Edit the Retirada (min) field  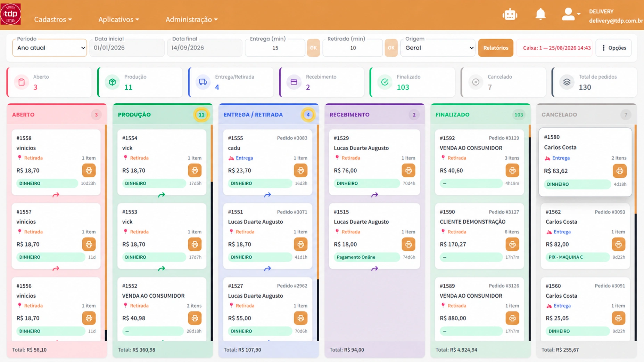point(353,48)
